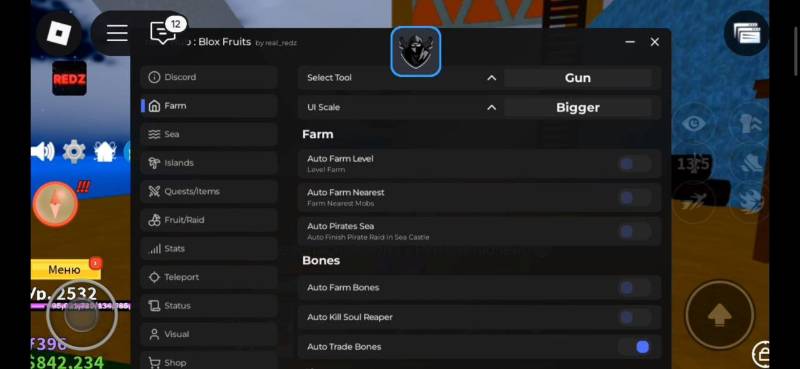Click the Discord link in sidebar

click(209, 77)
